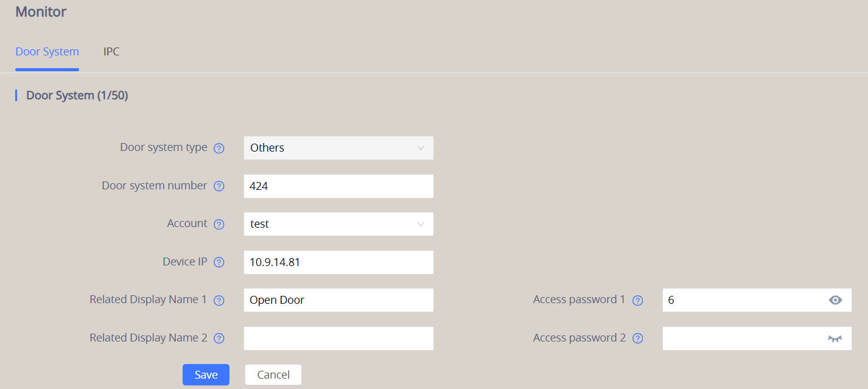This screenshot has width=868, height=389.
Task: View help for the Account field
Action: pos(219,223)
